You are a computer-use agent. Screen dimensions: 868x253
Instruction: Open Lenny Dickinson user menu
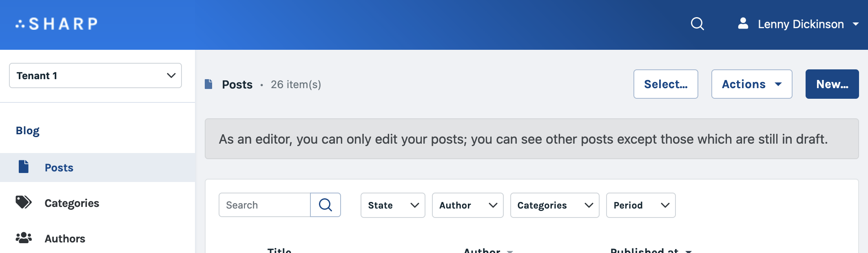pos(800,24)
